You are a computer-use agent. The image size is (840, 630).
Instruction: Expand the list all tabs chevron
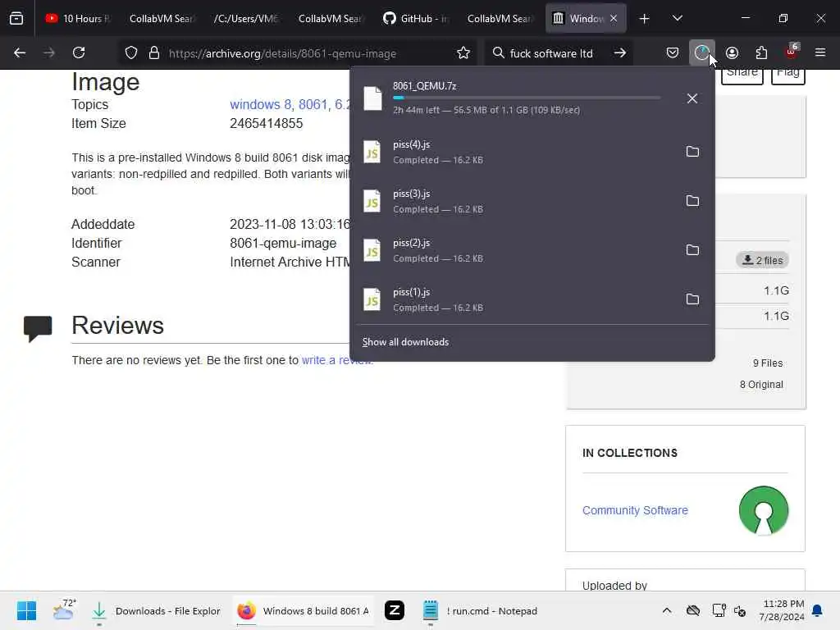[677, 18]
